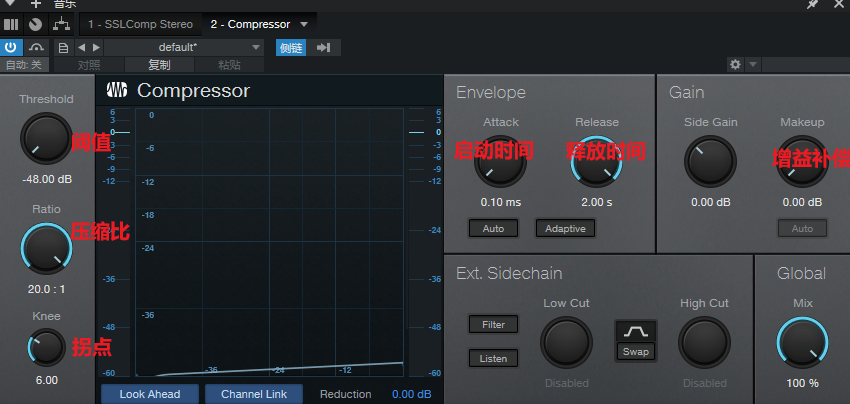Image resolution: width=850 pixels, height=404 pixels.
Task: Open the default* preset dropdown
Action: [x=184, y=47]
